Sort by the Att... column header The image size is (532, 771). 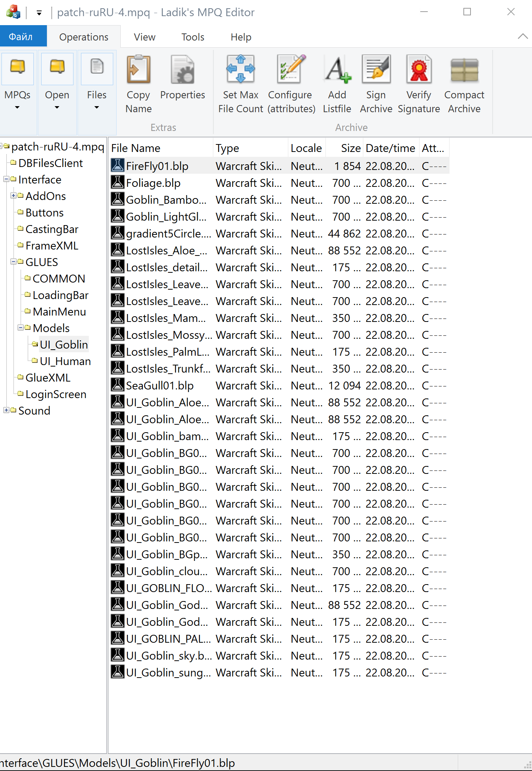(434, 148)
